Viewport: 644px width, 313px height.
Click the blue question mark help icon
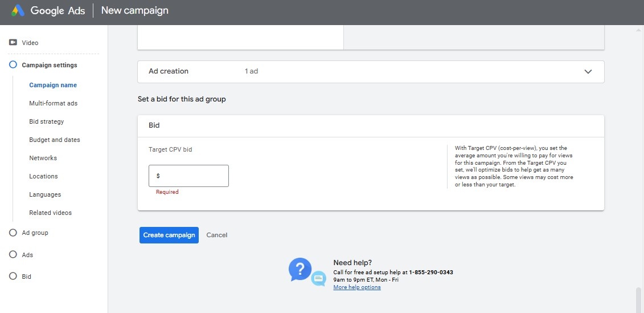click(x=300, y=269)
